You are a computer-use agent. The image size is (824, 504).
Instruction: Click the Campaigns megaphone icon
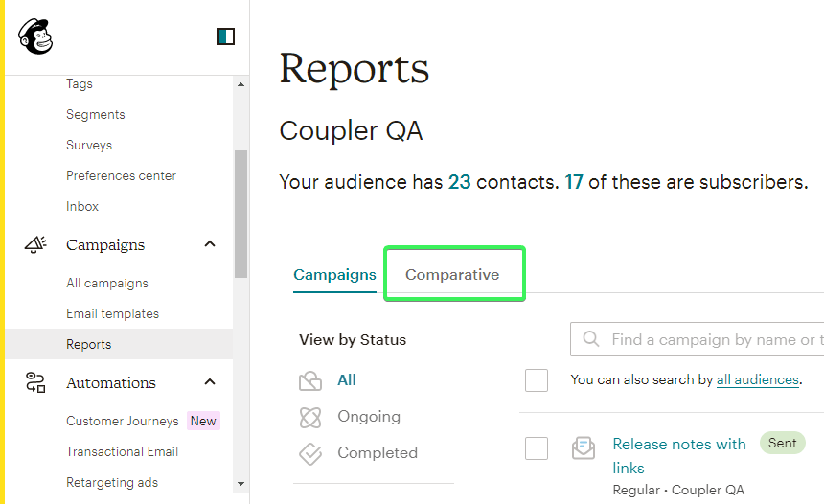click(35, 244)
